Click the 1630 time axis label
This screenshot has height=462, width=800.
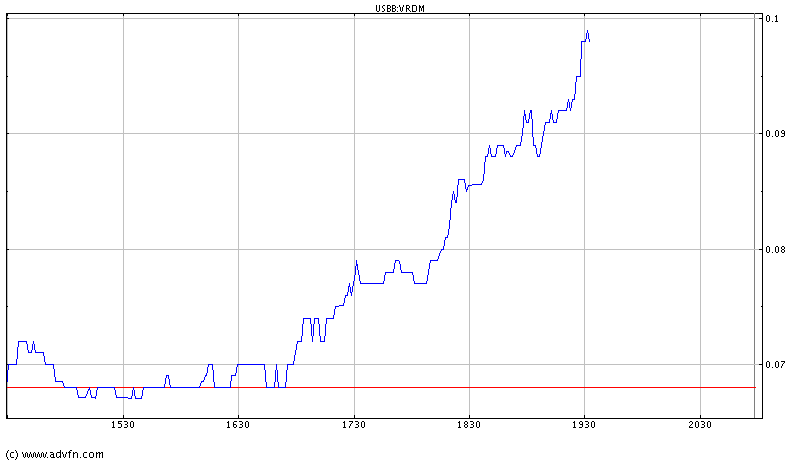pos(238,425)
